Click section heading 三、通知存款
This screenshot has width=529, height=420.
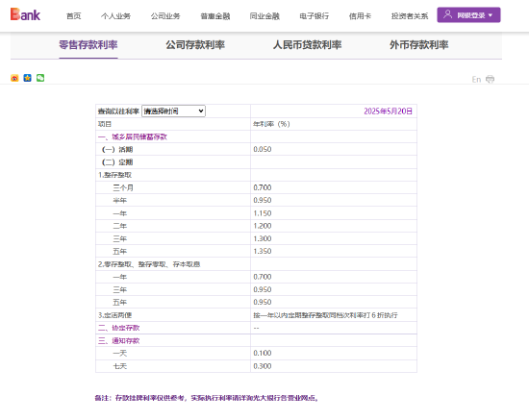click(x=118, y=341)
